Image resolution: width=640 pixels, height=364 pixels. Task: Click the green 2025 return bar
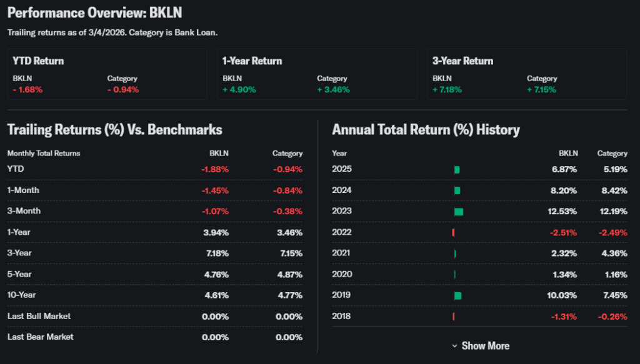(x=457, y=170)
